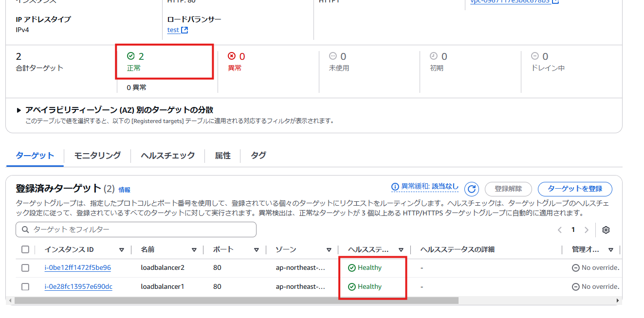Click inside the ターゲットをフィルター search field
Screen dimensions: 644x318
pos(136,229)
